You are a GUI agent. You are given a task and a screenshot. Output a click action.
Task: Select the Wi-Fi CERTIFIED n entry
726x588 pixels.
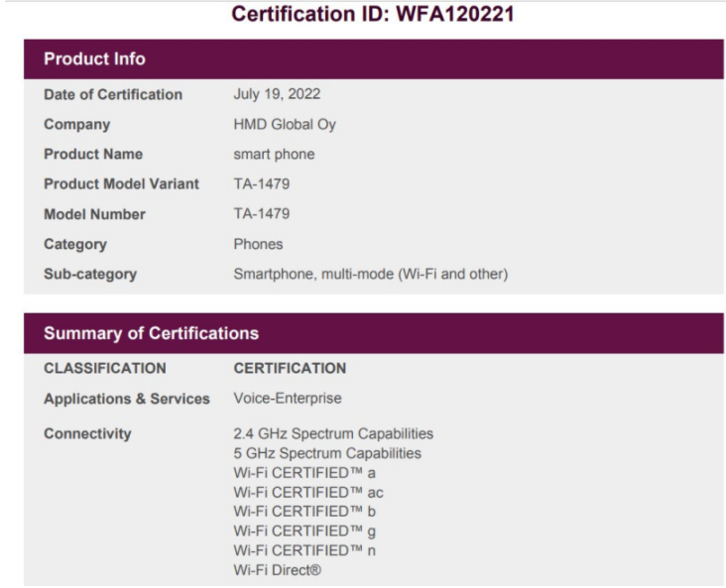[304, 550]
